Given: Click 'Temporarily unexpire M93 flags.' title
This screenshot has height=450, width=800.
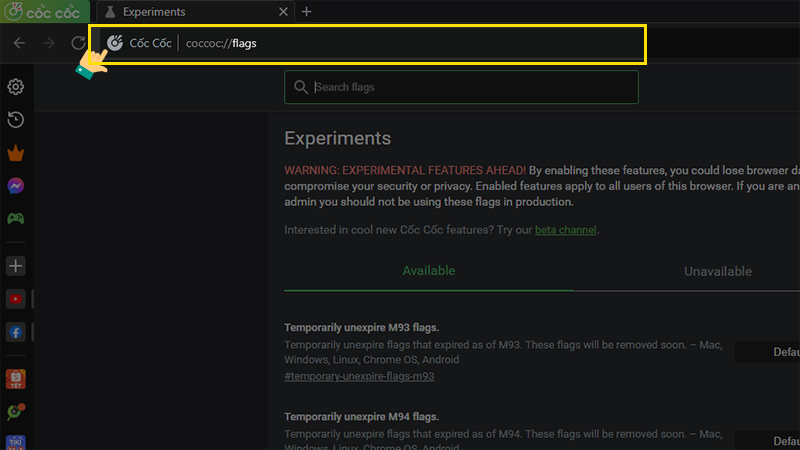Looking at the screenshot, I should point(361,328).
